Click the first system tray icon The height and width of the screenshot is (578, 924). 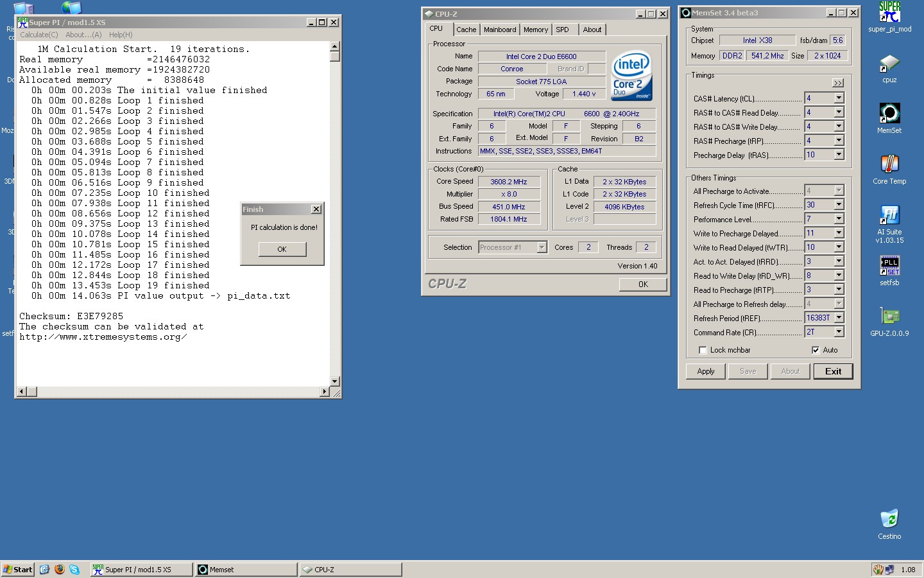click(877, 569)
